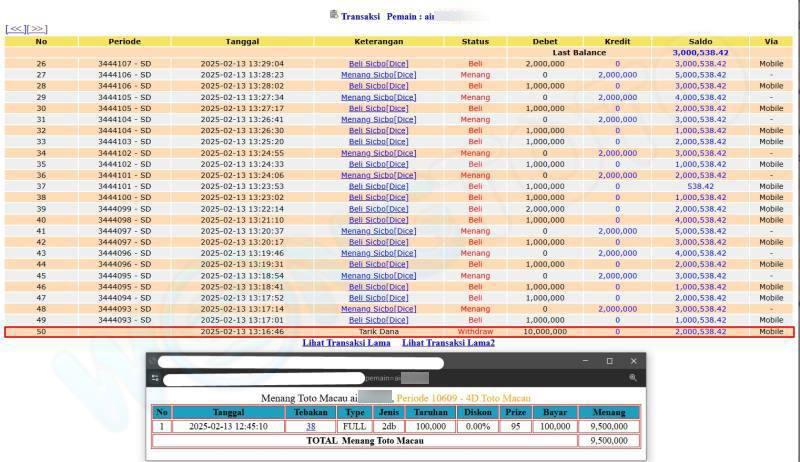Go to previous page with << link
800x462 pixels.
click(x=15, y=30)
